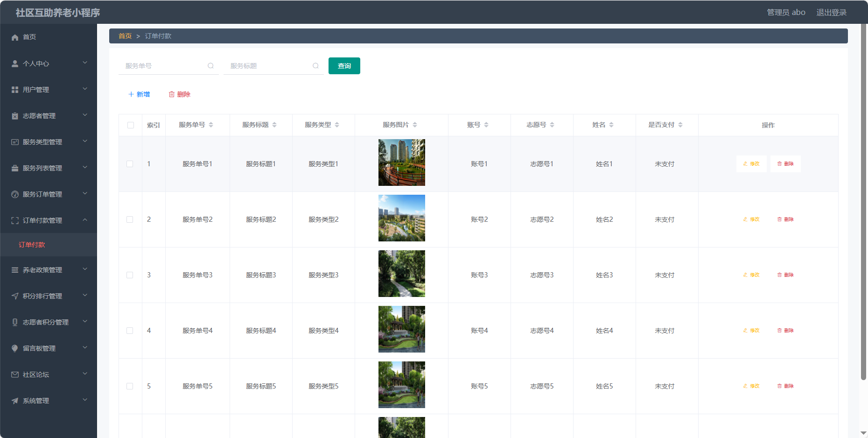Click the 新增 add button
Viewport: 868px width, 438px height.
[x=139, y=94]
